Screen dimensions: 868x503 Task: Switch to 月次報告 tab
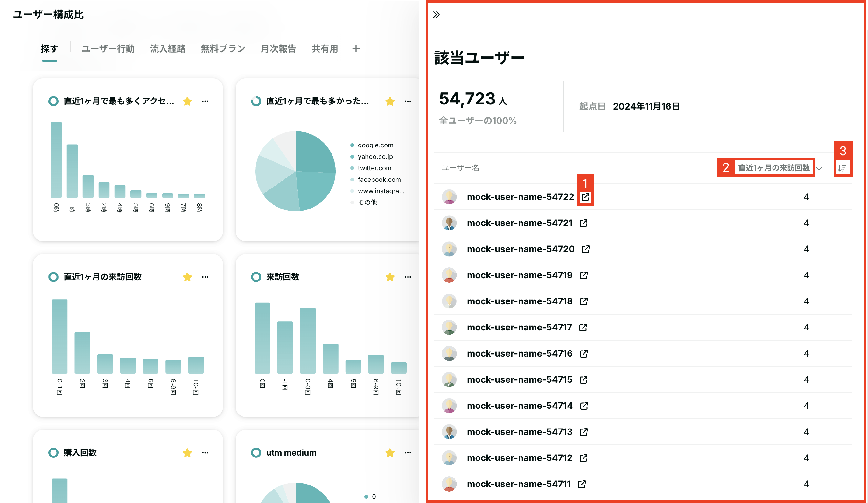coord(278,49)
